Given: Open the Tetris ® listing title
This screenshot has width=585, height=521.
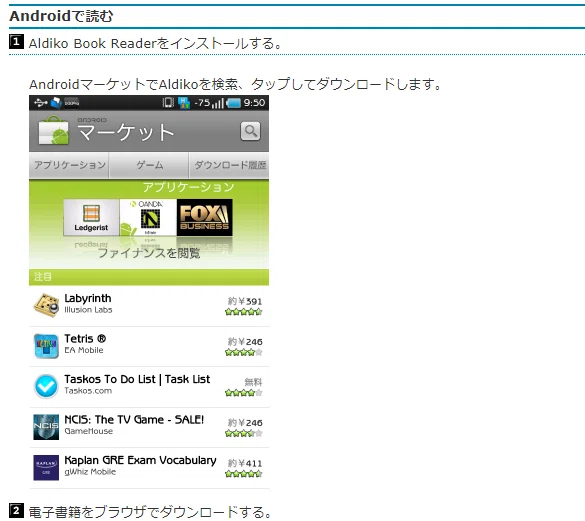Looking at the screenshot, I should pyautogui.click(x=85, y=339).
